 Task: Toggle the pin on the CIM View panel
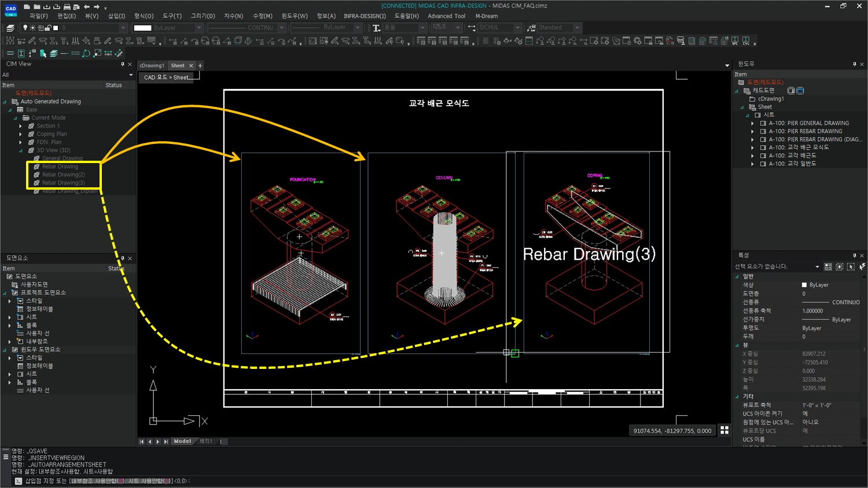123,64
